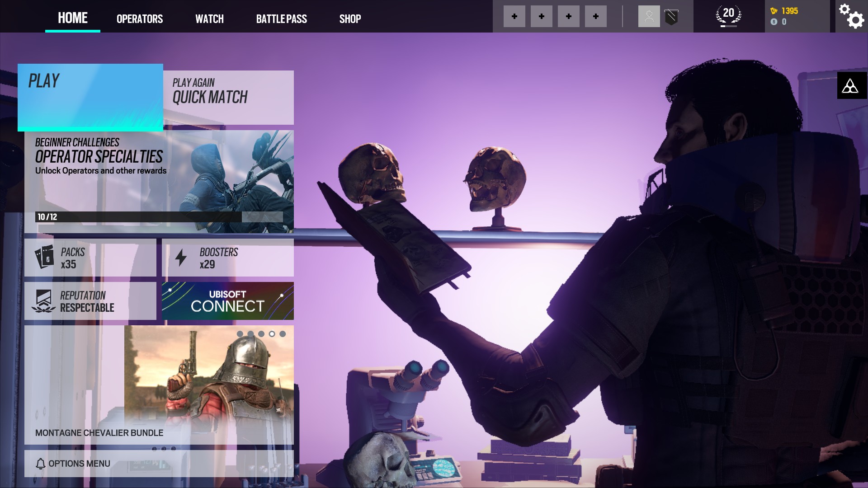The image size is (868, 488).
Task: Select the first carousel dot
Action: click(x=240, y=334)
